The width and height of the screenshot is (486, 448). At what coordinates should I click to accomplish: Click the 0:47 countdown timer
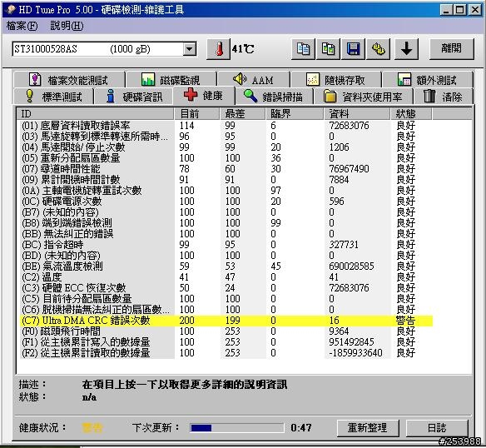pyautogui.click(x=301, y=428)
